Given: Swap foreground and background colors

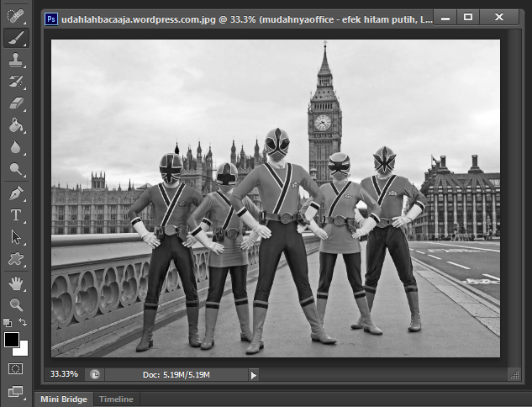Looking at the screenshot, I should [23, 322].
